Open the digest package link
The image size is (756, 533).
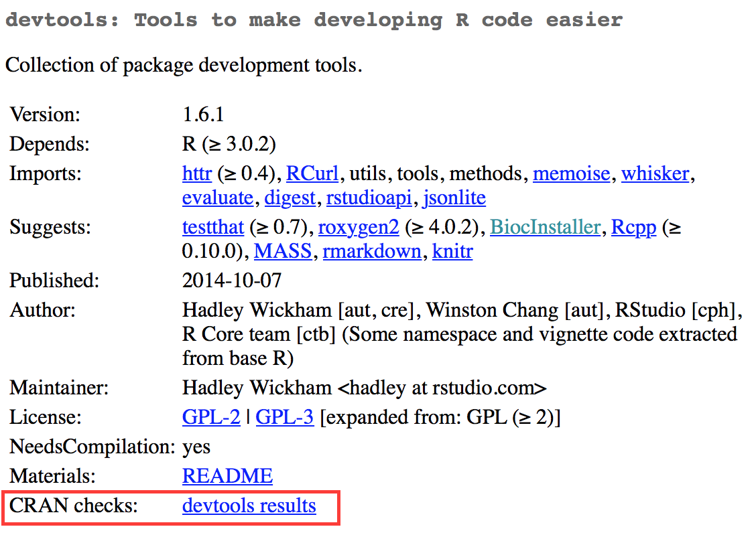(290, 198)
